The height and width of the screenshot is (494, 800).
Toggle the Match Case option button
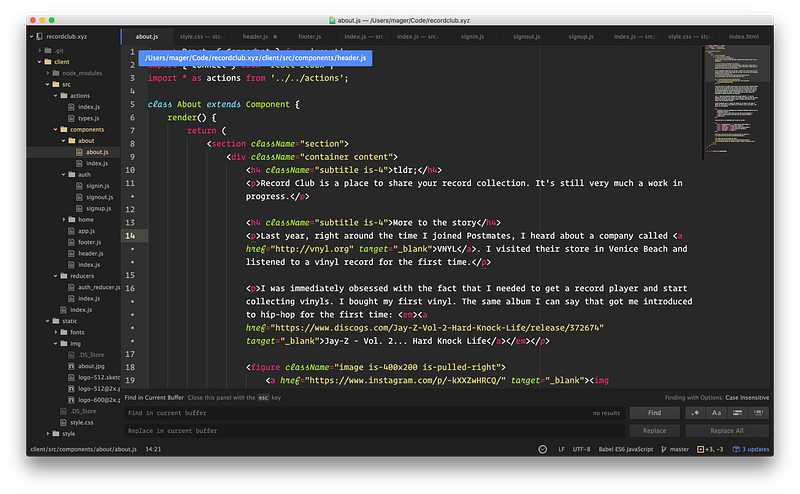pos(717,412)
